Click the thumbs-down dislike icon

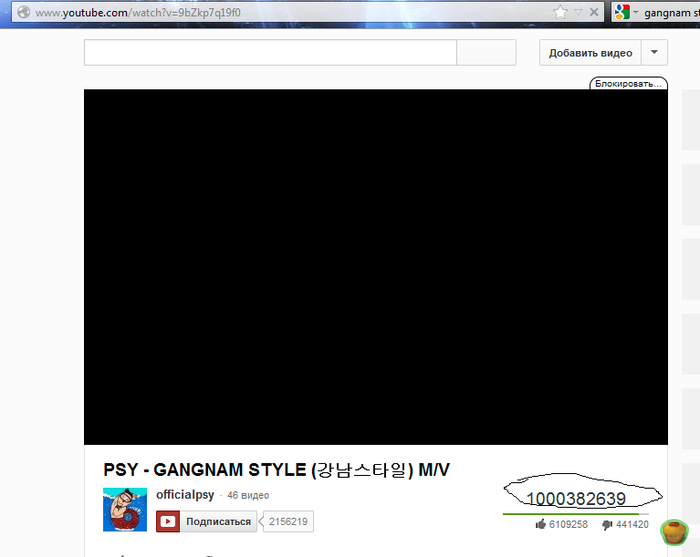click(607, 525)
